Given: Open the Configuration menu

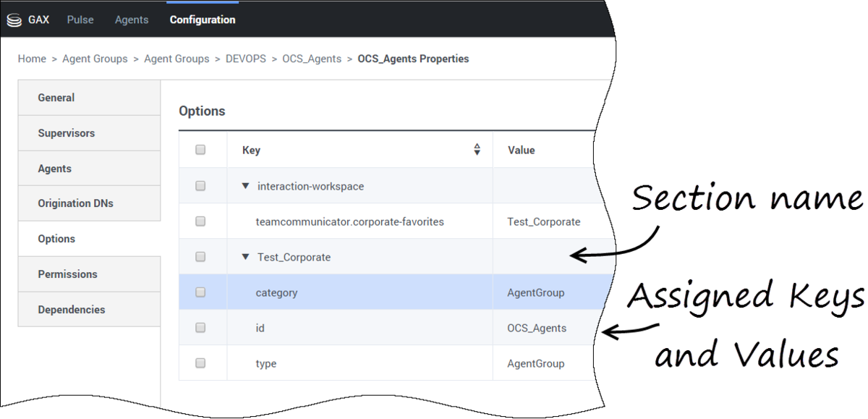Looking at the screenshot, I should click(x=203, y=20).
